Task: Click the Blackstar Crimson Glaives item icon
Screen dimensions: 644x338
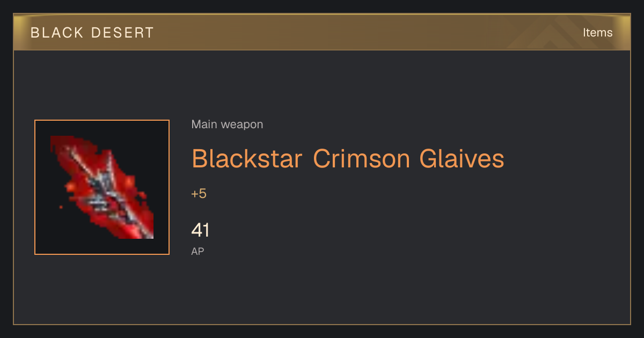Action: click(102, 187)
